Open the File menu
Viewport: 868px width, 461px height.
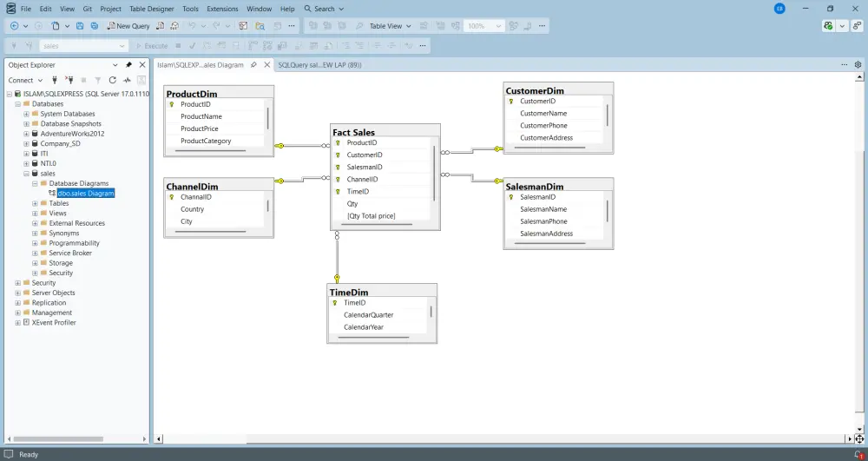26,9
